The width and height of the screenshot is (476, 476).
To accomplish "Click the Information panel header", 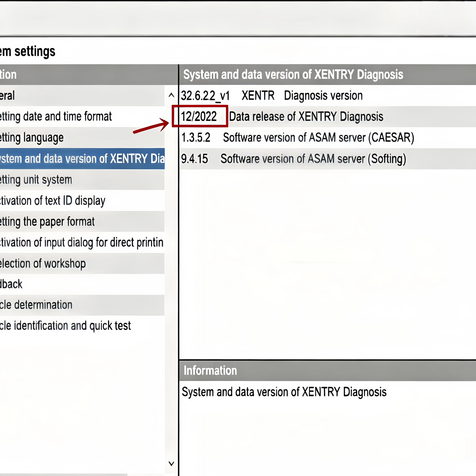I will click(x=328, y=371).
